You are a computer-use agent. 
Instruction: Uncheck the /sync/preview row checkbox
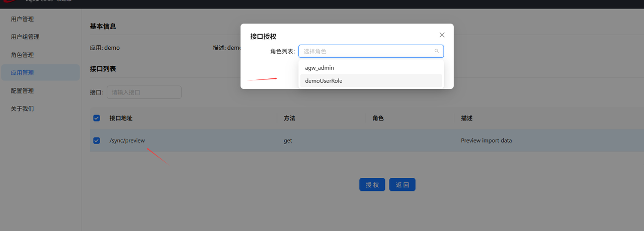(97, 141)
